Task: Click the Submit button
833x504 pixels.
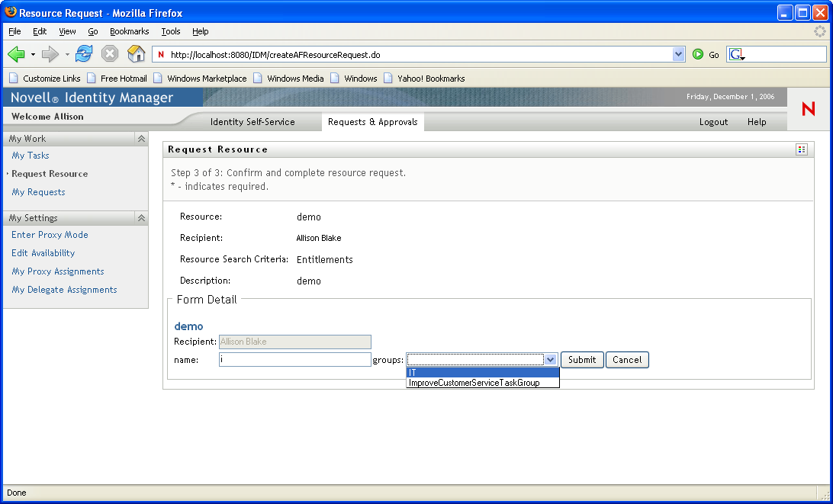Action: tap(582, 360)
